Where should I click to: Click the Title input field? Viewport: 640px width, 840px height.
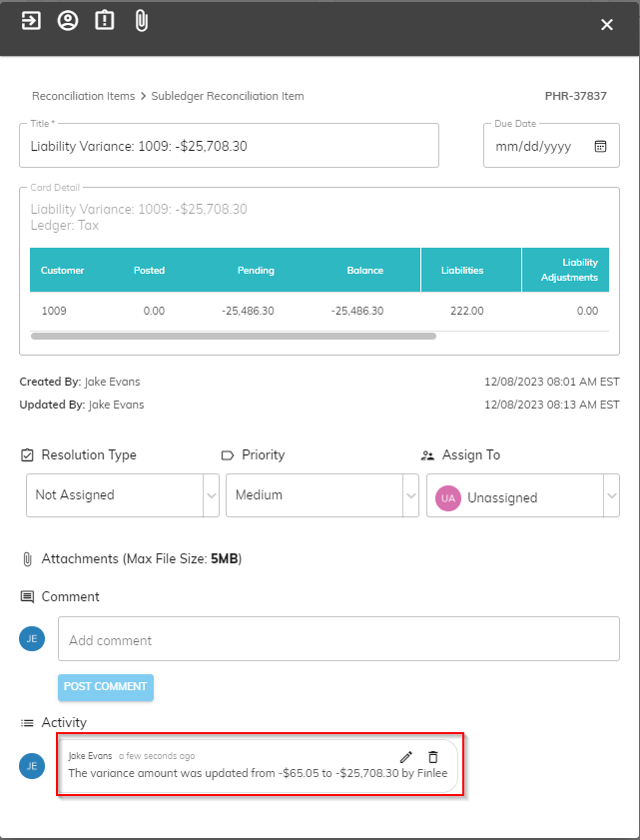coord(229,146)
